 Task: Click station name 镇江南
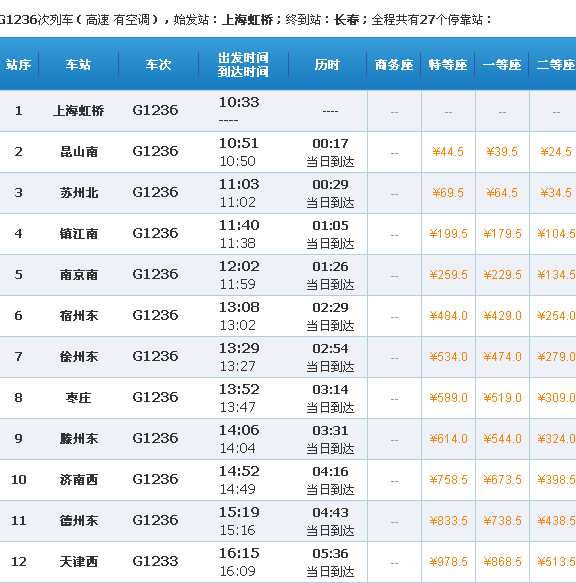pos(79,233)
